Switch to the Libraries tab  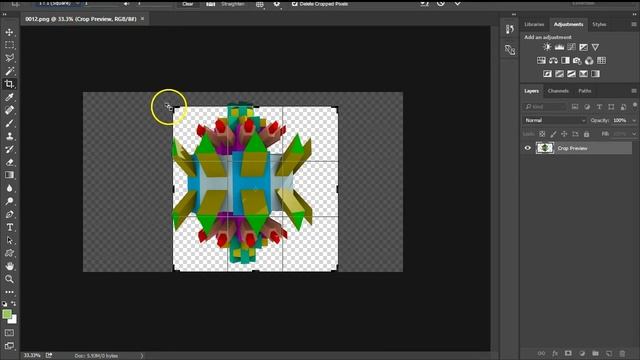pyautogui.click(x=534, y=24)
